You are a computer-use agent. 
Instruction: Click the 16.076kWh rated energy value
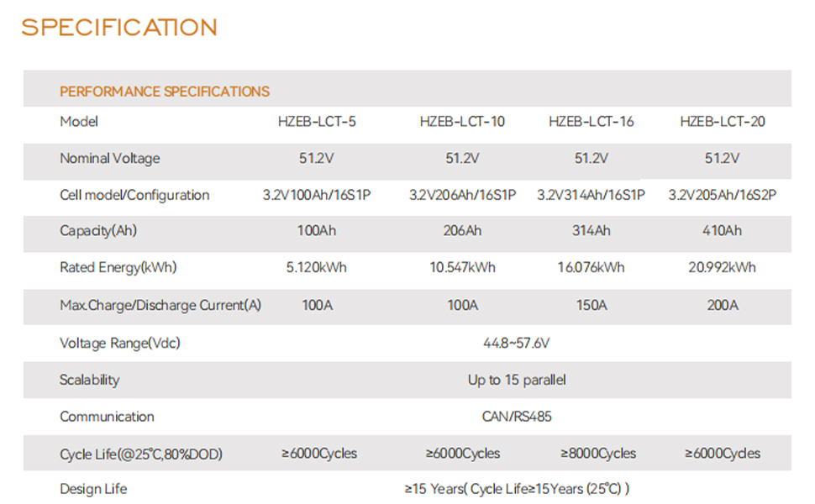tap(592, 268)
